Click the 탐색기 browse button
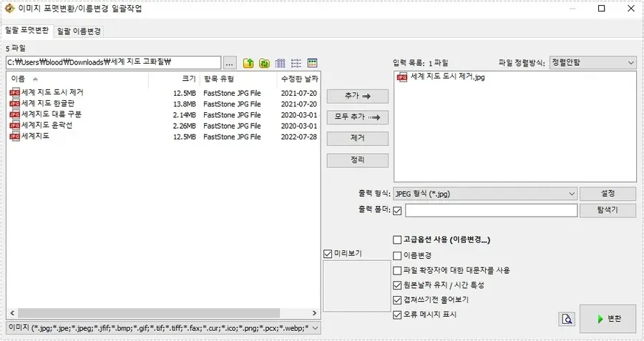This screenshot has width=644, height=341. [608, 210]
